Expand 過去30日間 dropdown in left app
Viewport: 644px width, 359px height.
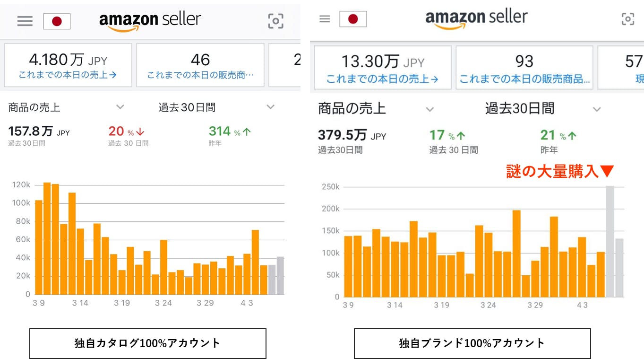270,107
